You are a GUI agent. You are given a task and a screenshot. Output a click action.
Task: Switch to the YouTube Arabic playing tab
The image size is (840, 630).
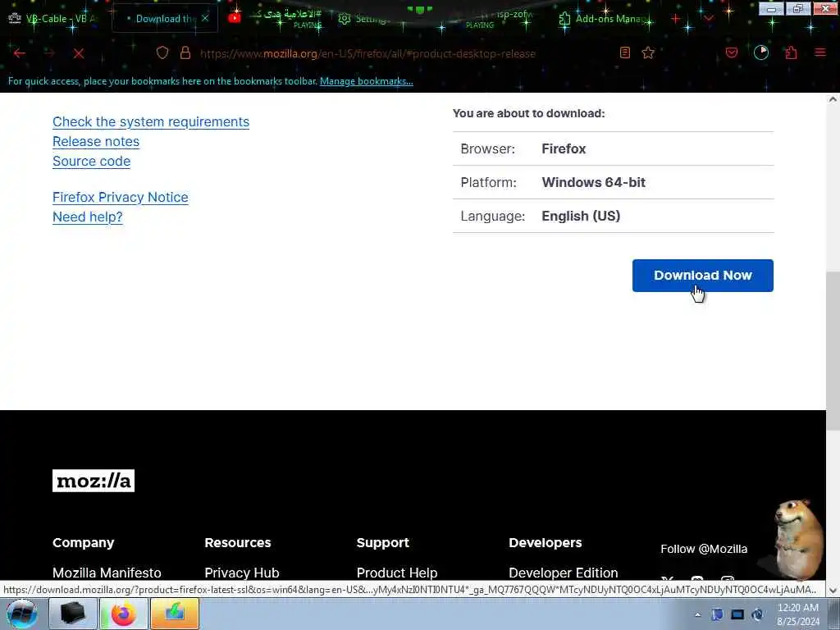[x=276, y=18]
